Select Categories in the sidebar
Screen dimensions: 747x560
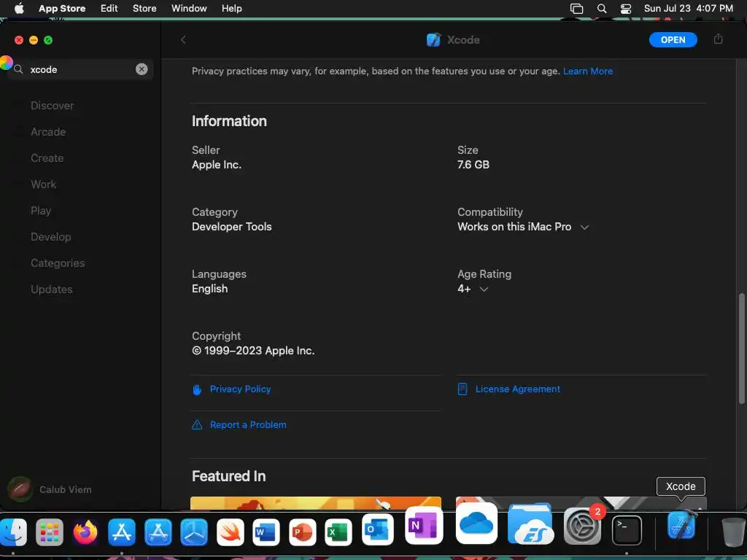(57, 262)
